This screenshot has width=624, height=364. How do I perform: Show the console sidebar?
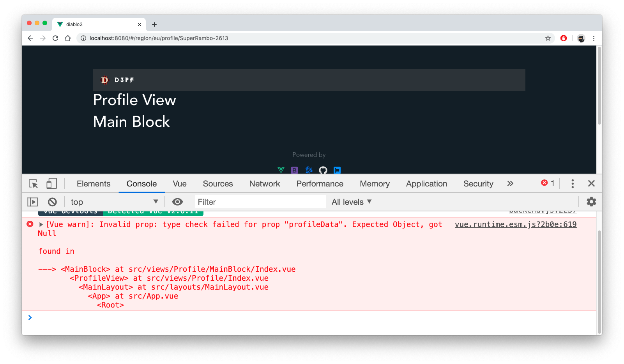(x=33, y=202)
